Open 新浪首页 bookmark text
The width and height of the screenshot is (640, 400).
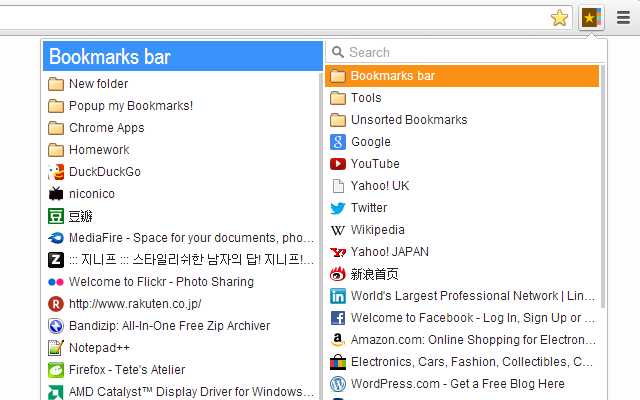pyautogui.click(x=374, y=274)
